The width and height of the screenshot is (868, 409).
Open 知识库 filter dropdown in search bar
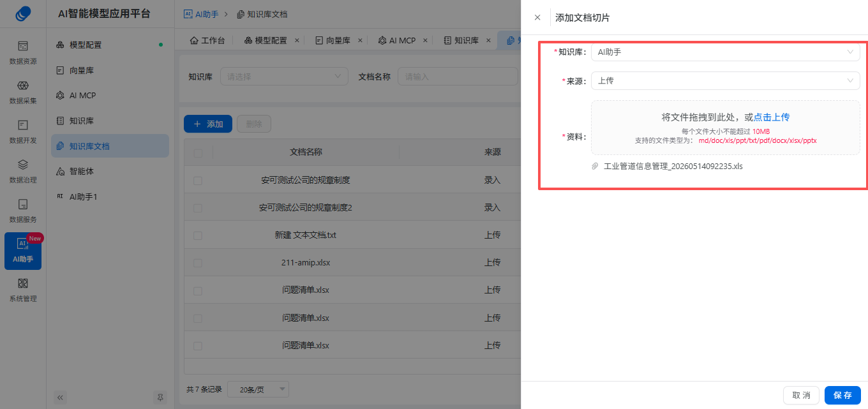(x=284, y=77)
